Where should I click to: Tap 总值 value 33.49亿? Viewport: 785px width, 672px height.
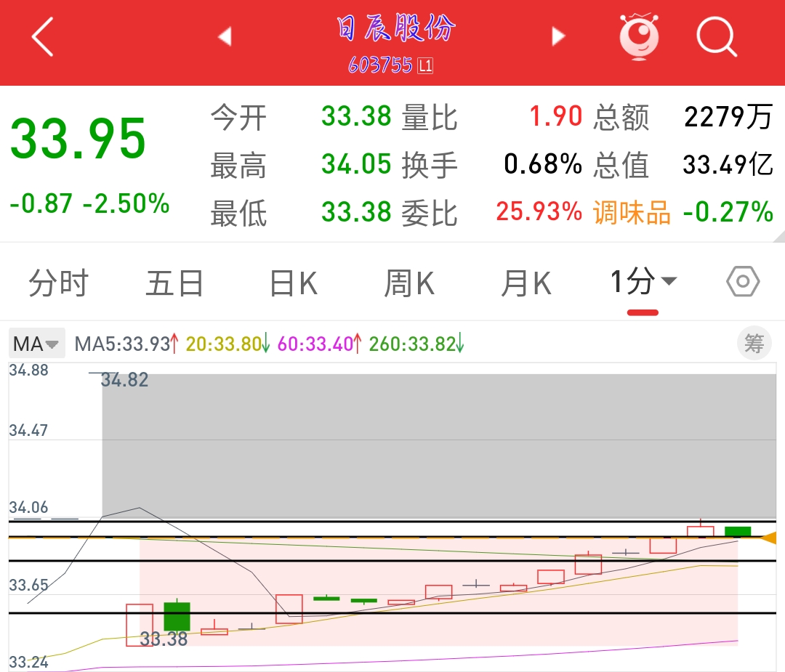728,164
